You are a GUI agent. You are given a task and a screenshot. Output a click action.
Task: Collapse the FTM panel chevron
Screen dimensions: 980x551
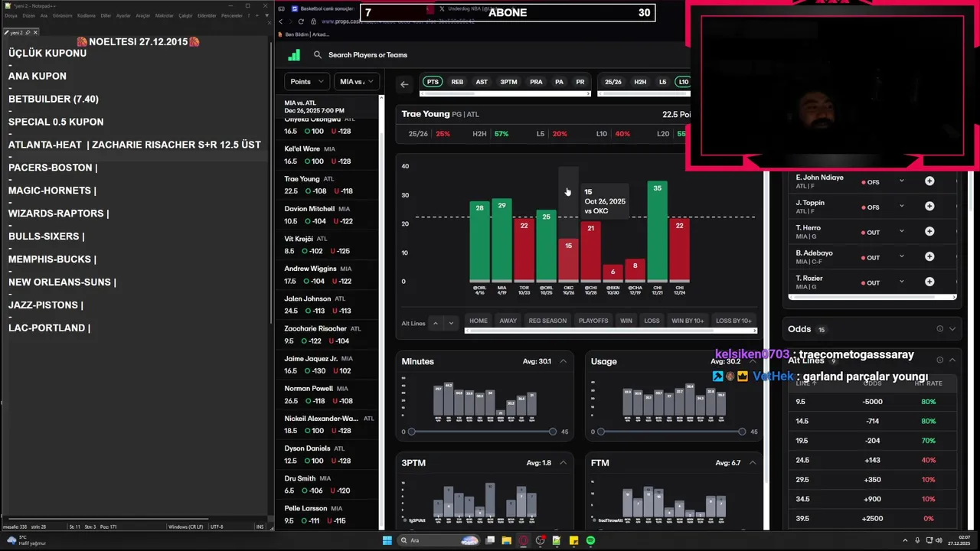coord(753,463)
